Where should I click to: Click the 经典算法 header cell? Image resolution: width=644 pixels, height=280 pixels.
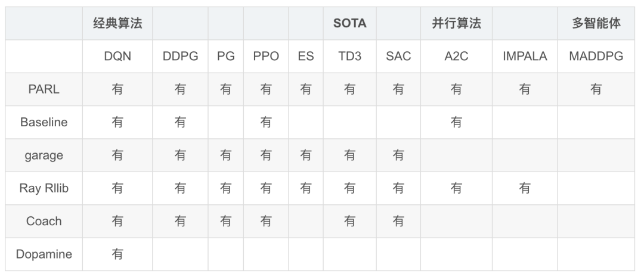(117, 23)
